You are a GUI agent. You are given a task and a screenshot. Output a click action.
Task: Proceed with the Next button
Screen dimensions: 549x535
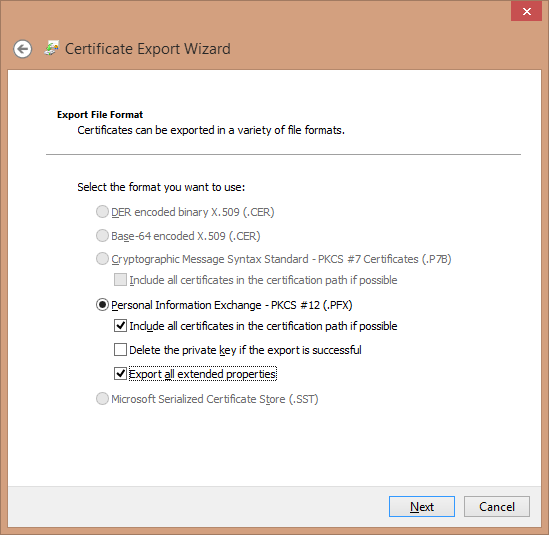(x=422, y=506)
